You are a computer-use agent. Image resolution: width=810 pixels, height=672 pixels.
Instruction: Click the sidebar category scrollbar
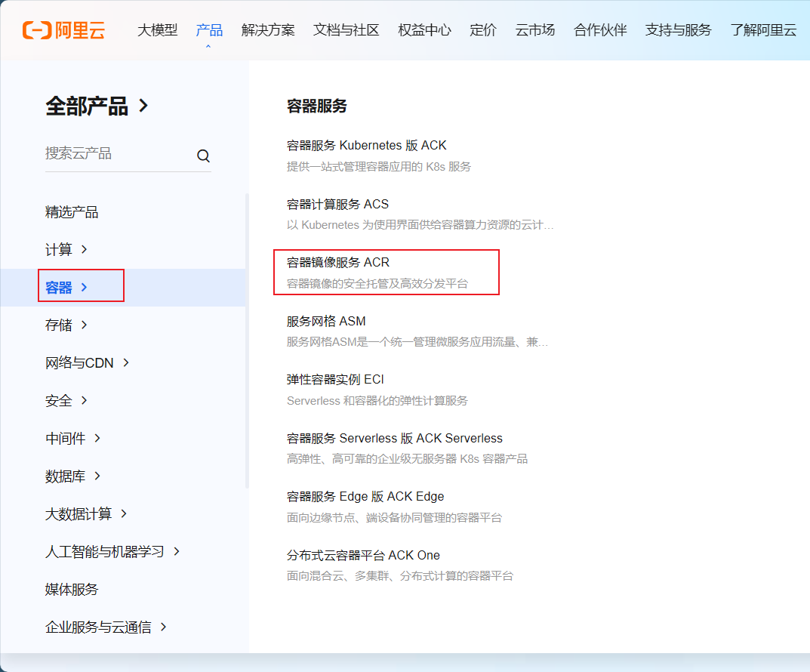click(247, 341)
